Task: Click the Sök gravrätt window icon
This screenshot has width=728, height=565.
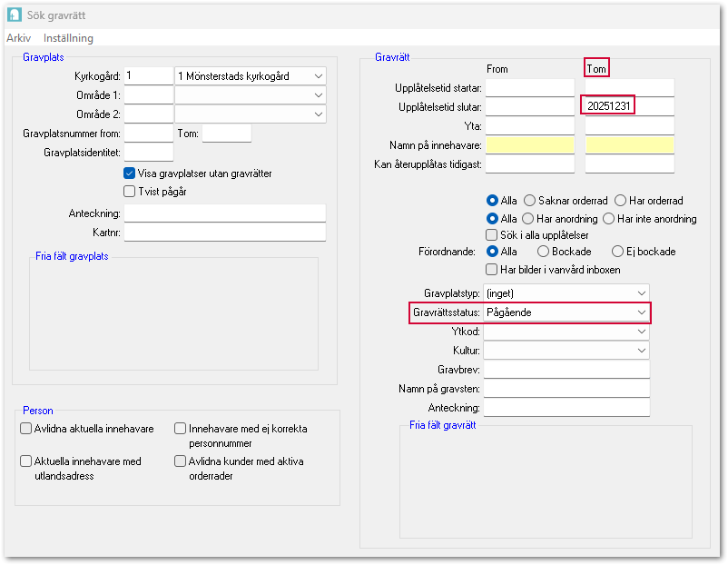Action: [x=15, y=15]
